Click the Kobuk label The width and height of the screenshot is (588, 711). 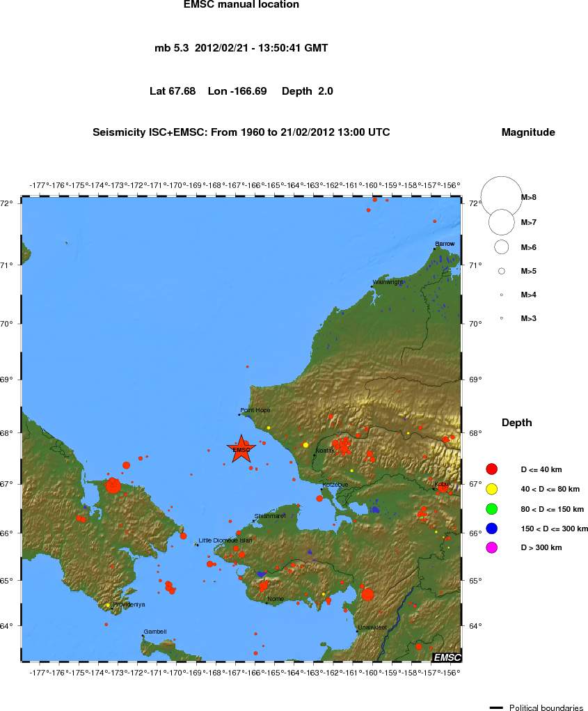(x=443, y=484)
